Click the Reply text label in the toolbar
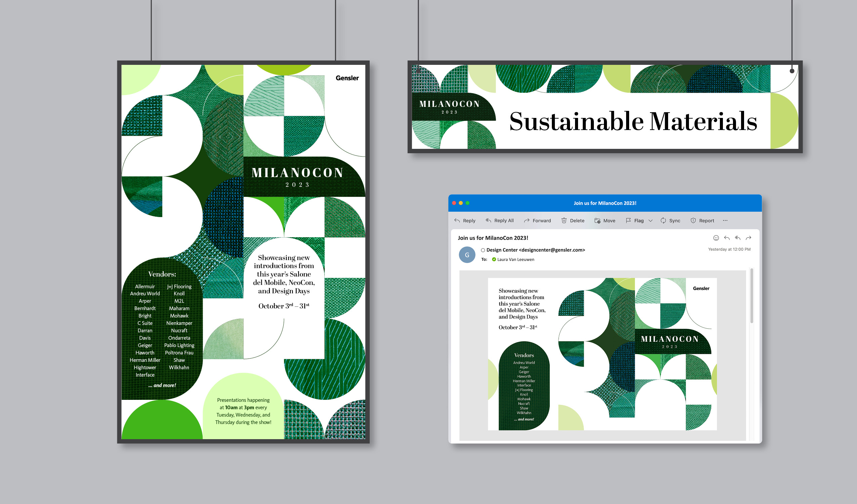The image size is (857, 504). (469, 221)
